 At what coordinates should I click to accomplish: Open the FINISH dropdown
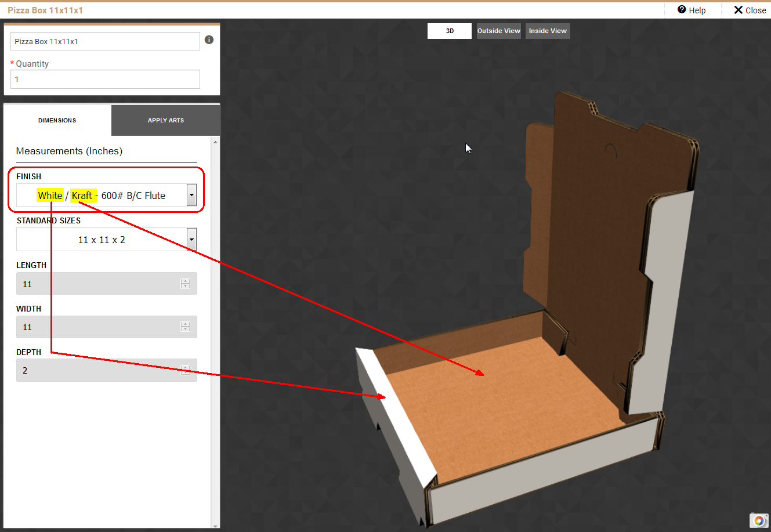coord(191,195)
